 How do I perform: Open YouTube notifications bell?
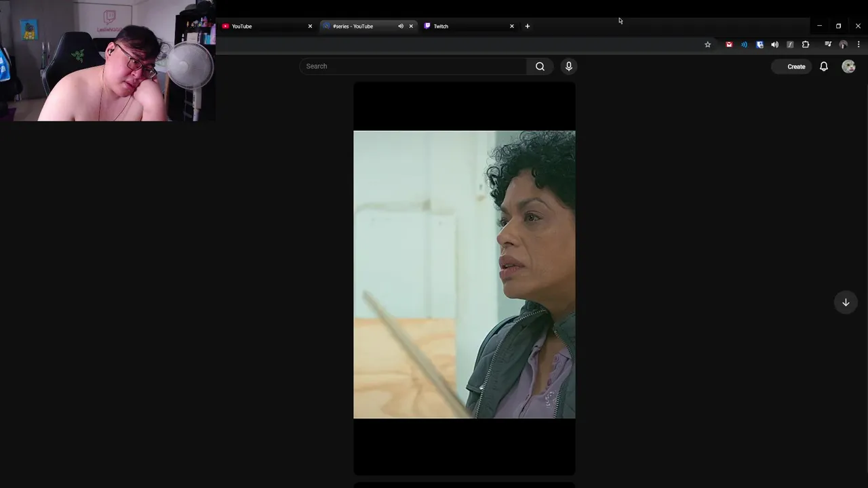pyautogui.click(x=824, y=66)
